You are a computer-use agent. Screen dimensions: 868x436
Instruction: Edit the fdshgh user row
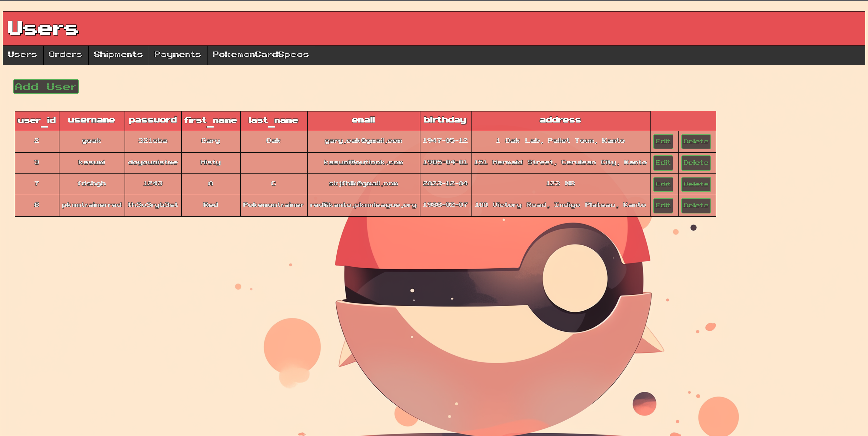click(663, 184)
